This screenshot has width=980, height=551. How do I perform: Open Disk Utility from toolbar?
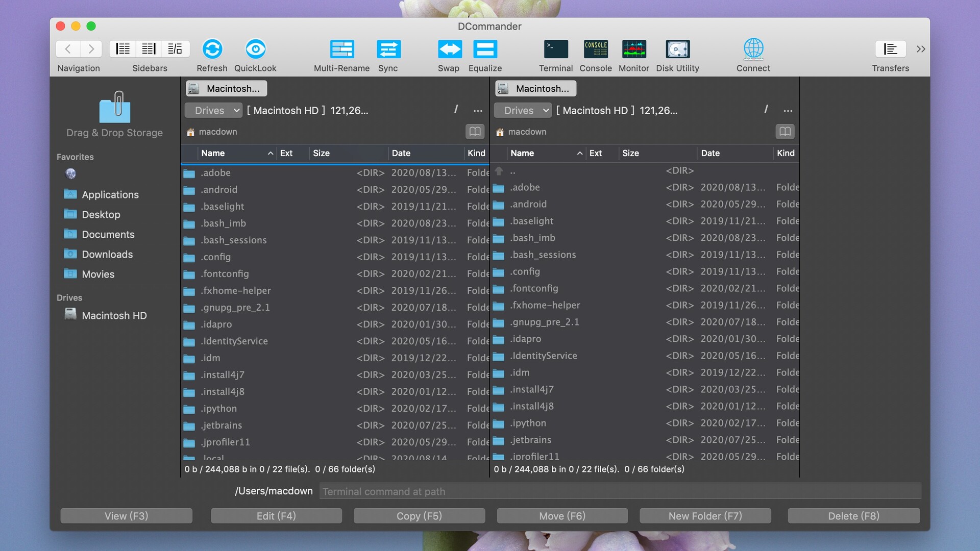pos(678,49)
